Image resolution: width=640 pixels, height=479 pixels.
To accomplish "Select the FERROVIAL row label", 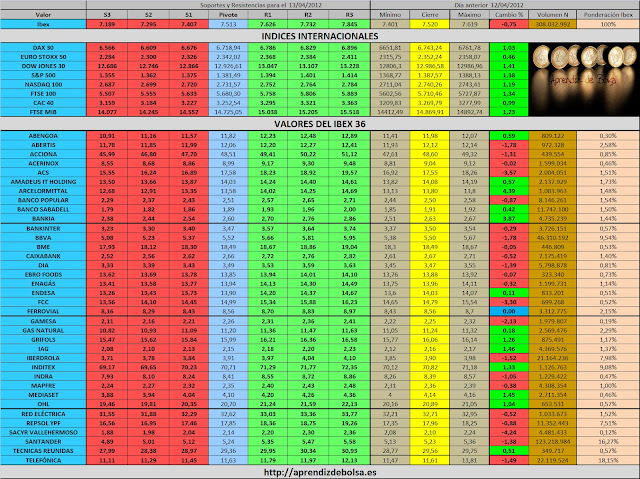I will click(x=43, y=311).
